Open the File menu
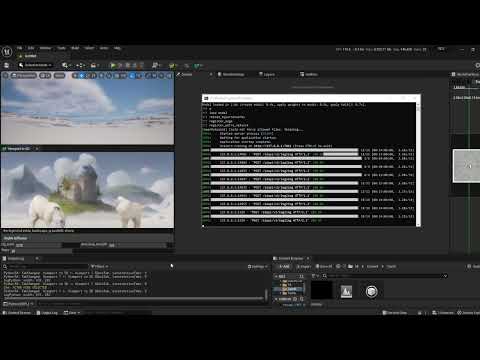This screenshot has height=360, width=480. [x=20, y=48]
